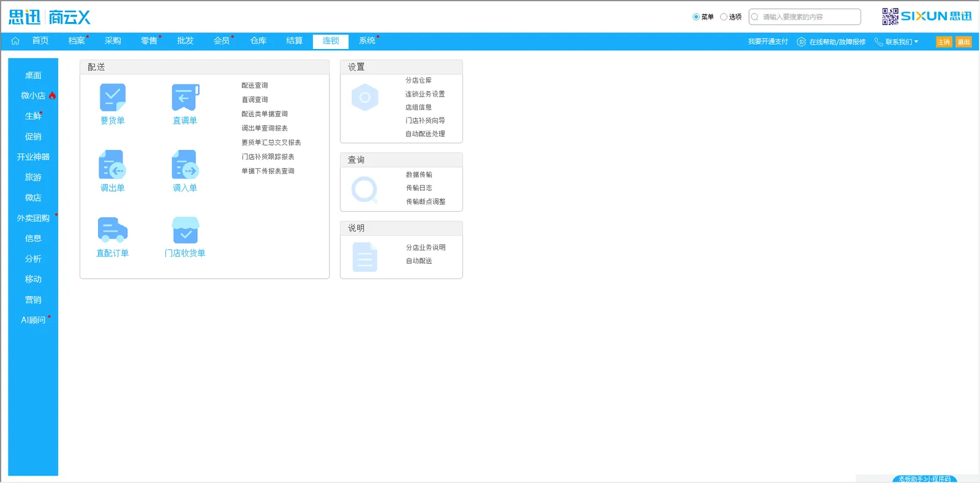Click the flame icon beside 微小店

53,95
